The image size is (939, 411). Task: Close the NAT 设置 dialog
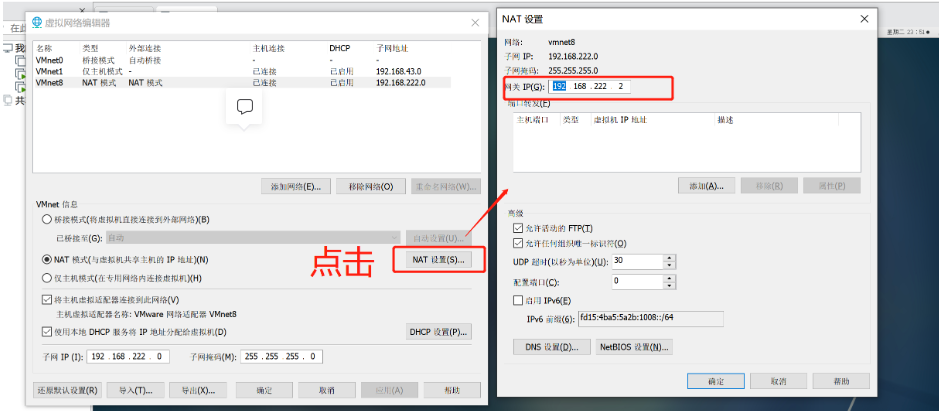click(863, 19)
